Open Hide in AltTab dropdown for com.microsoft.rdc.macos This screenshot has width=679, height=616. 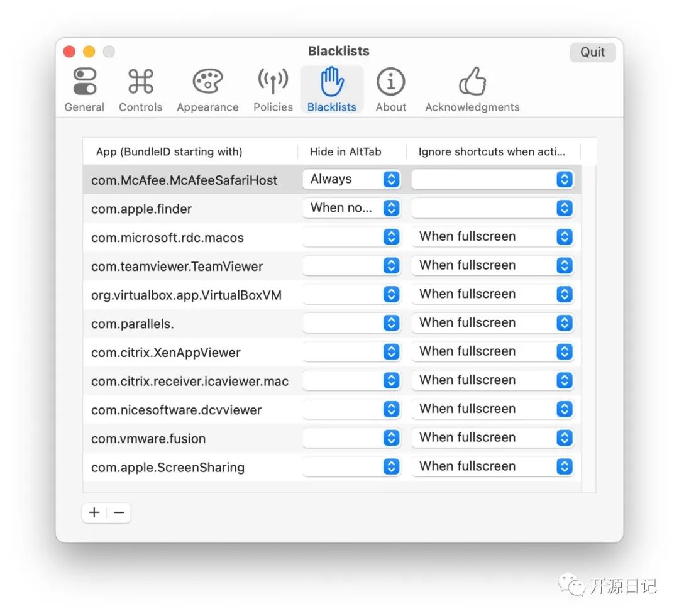point(351,237)
